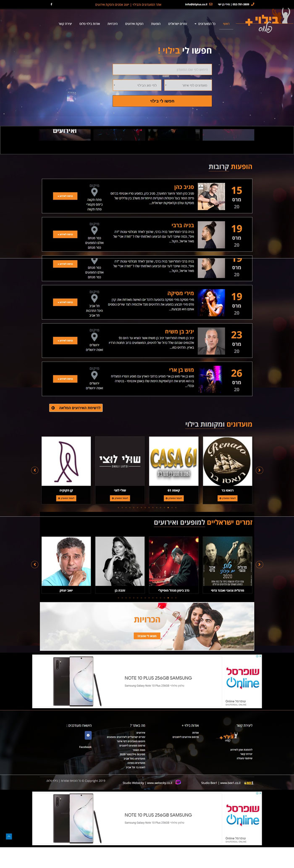The image size is (294, 868).
Task: Click the phone icon beside 052-781-3809
Action: (x=253, y=4)
